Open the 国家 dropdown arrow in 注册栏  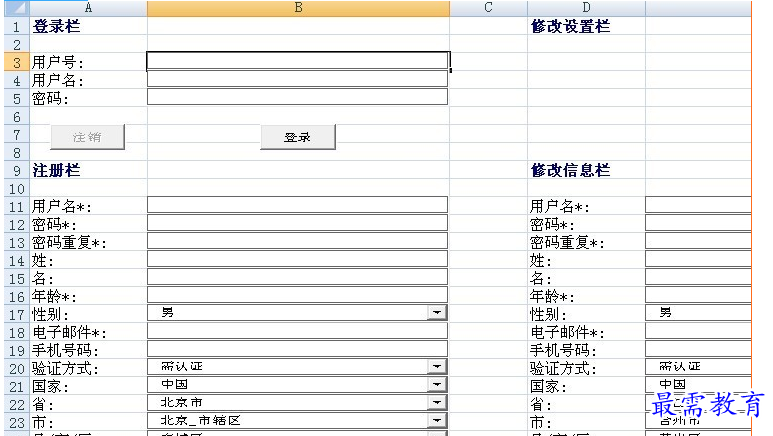pyautogui.click(x=437, y=385)
